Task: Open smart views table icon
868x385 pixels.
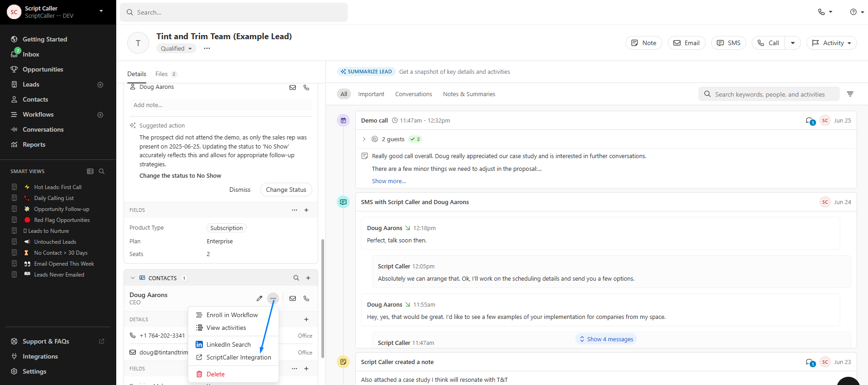Action: 90,171
